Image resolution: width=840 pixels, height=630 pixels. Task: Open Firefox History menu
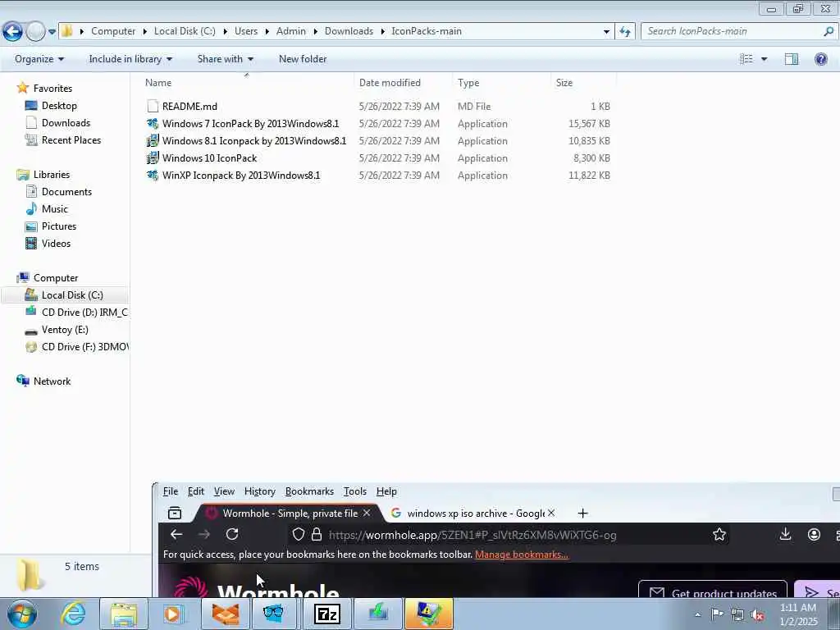[x=260, y=491]
